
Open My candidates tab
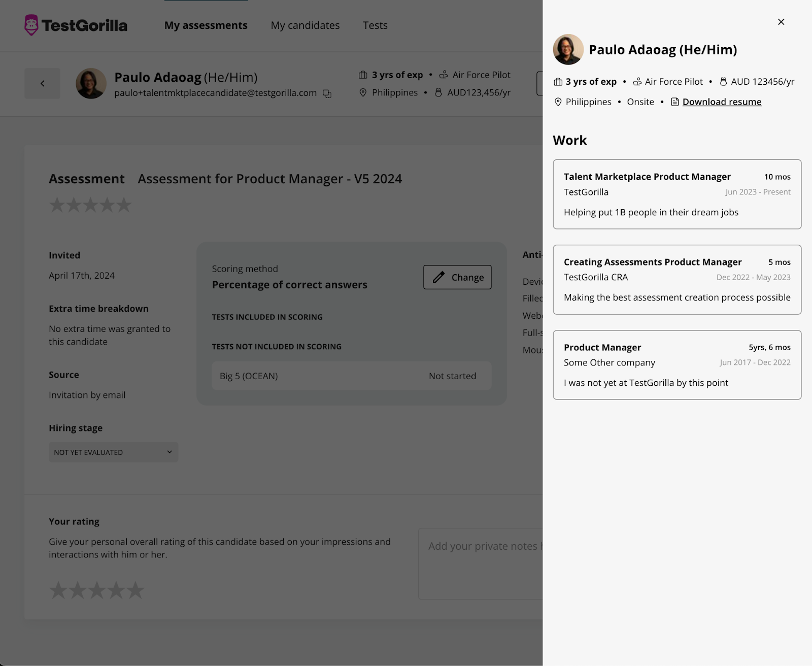305,25
